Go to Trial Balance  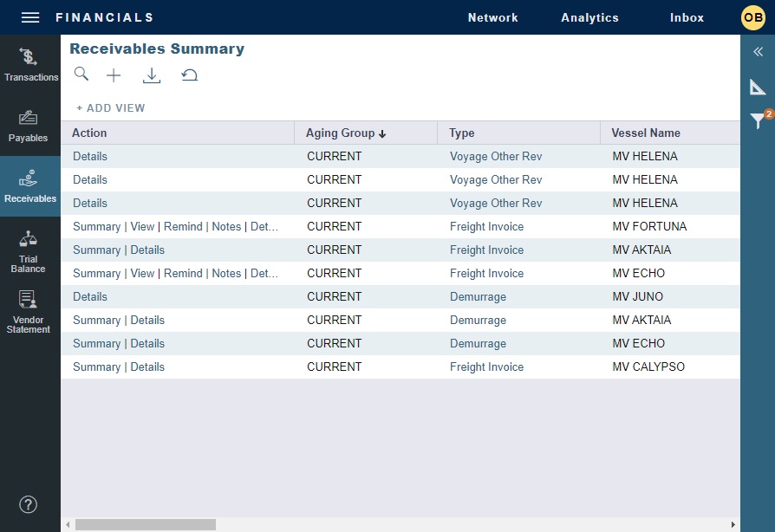point(30,251)
